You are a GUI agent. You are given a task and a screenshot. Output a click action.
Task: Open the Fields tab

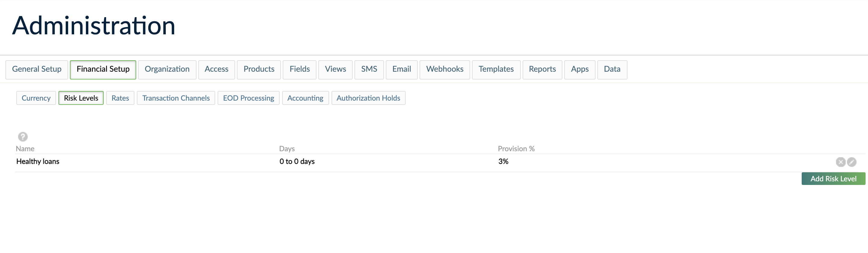point(300,69)
